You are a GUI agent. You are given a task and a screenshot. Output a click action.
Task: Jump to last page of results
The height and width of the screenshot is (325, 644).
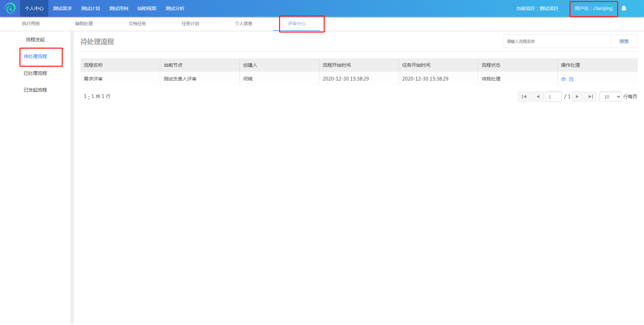tap(590, 97)
